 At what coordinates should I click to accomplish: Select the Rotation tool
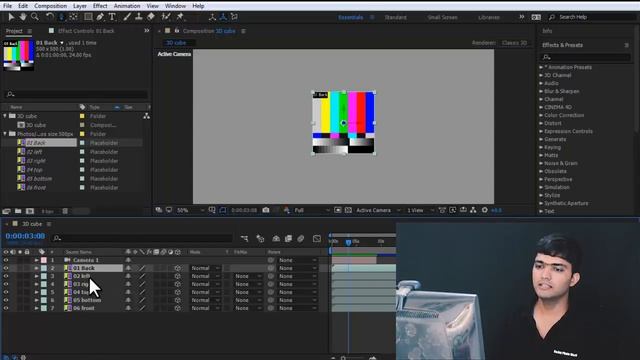tap(50, 17)
